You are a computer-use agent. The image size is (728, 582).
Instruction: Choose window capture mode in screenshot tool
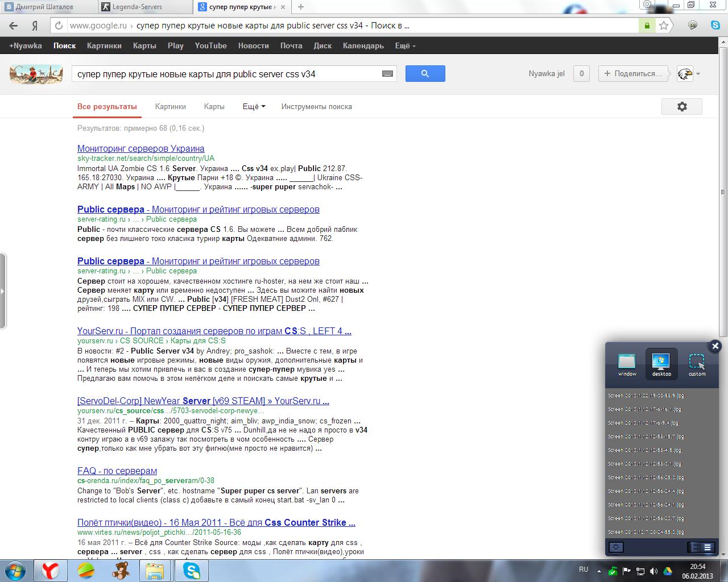pyautogui.click(x=627, y=364)
